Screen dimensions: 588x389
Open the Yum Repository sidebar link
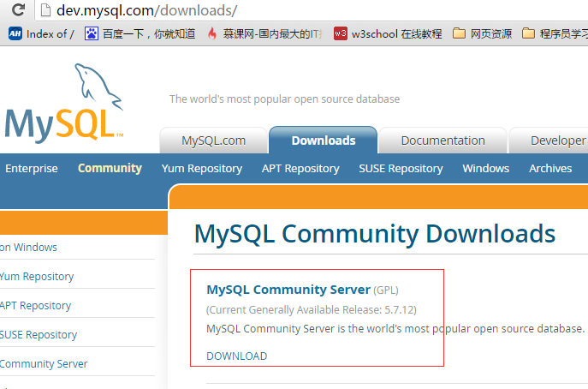37,277
